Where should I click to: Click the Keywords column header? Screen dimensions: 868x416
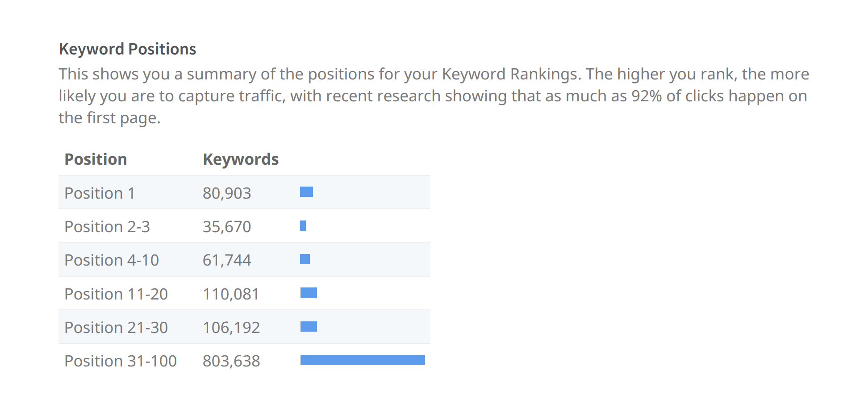pos(241,159)
